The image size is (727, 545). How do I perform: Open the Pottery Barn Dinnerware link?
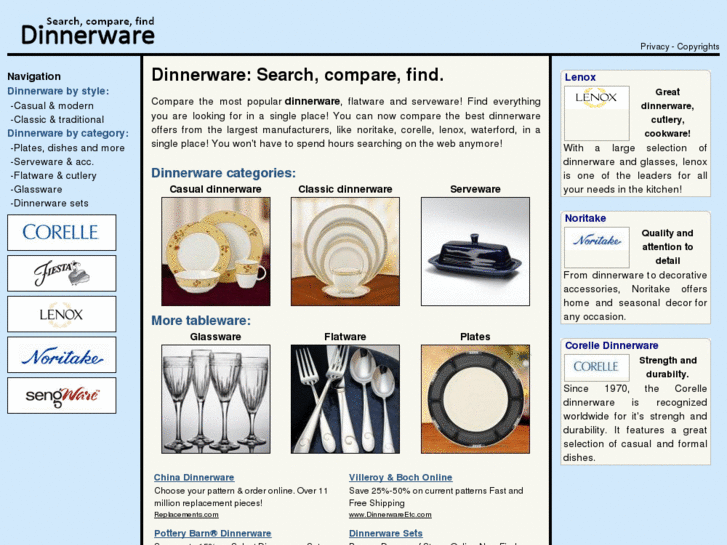pos(213,533)
